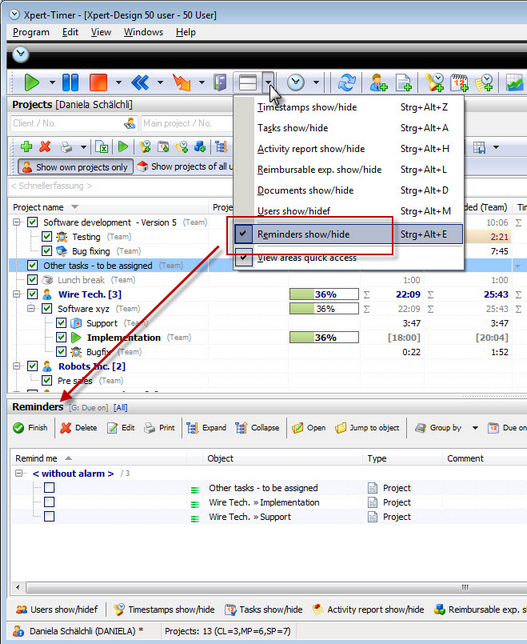Click the Client / No. input field
Screen dimensions: 527x644
[x=73, y=123]
